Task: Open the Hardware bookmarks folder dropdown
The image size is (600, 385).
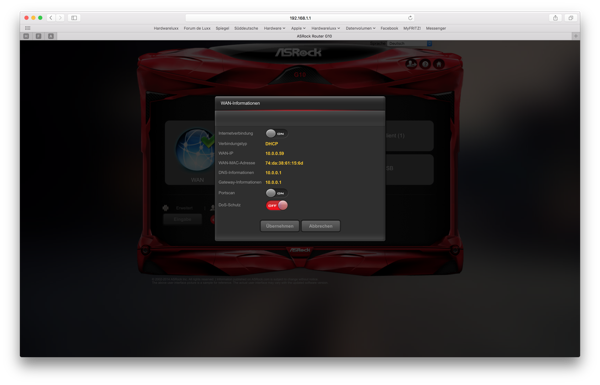Action: click(x=274, y=28)
